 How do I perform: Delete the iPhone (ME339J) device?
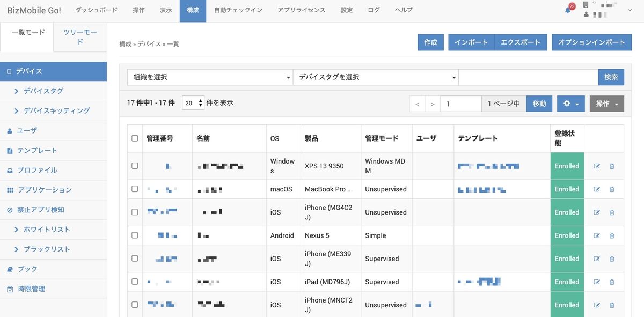pyautogui.click(x=612, y=259)
